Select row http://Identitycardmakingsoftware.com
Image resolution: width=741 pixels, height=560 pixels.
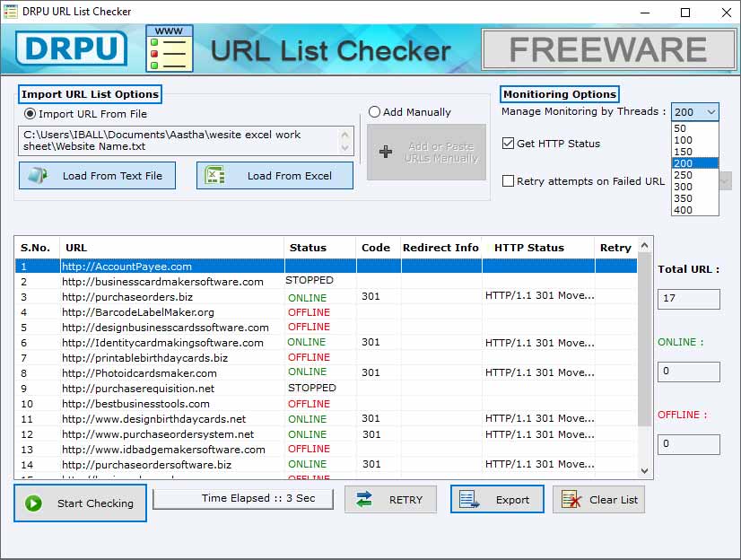coord(326,343)
